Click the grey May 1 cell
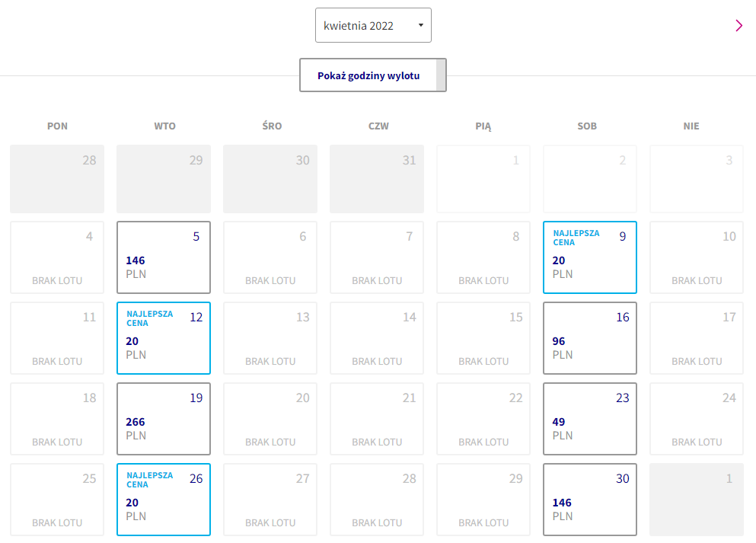This screenshot has width=756, height=543. (x=696, y=500)
